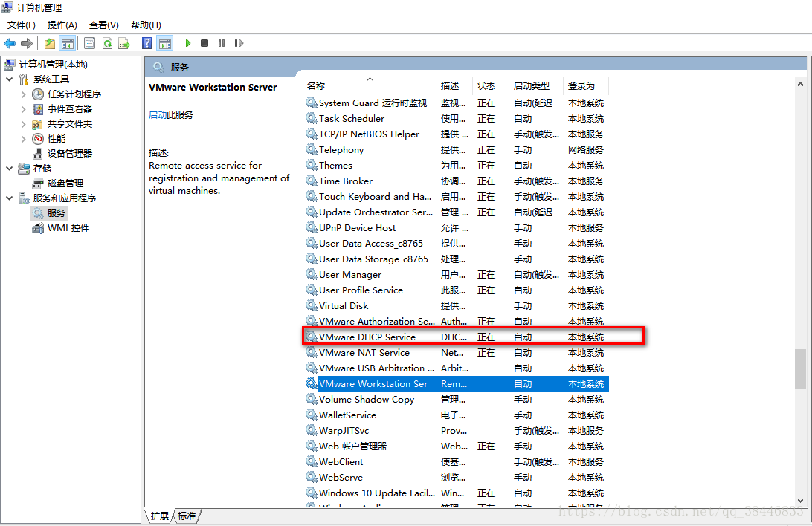The width and height of the screenshot is (812, 526).
Task: Open the 操作(A) menu
Action: point(62,25)
